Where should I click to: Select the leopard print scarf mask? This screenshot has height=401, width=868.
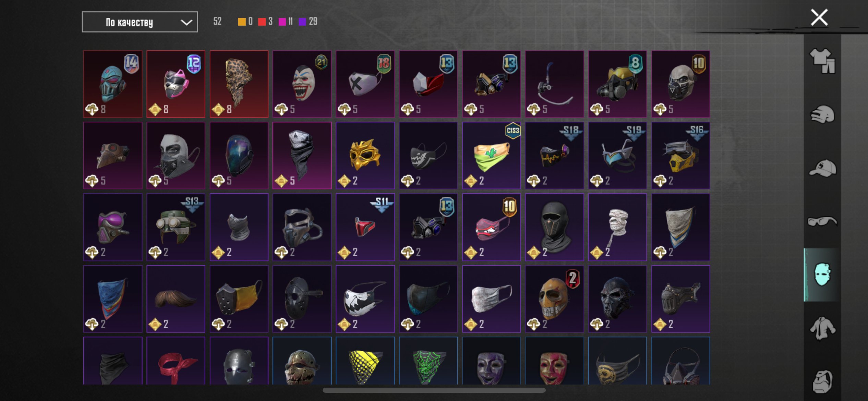tap(239, 84)
